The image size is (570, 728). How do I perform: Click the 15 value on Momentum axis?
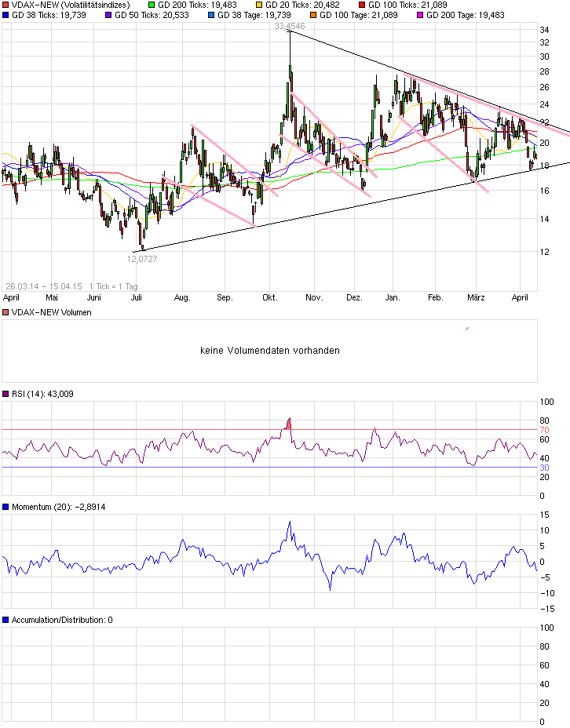[x=544, y=515]
